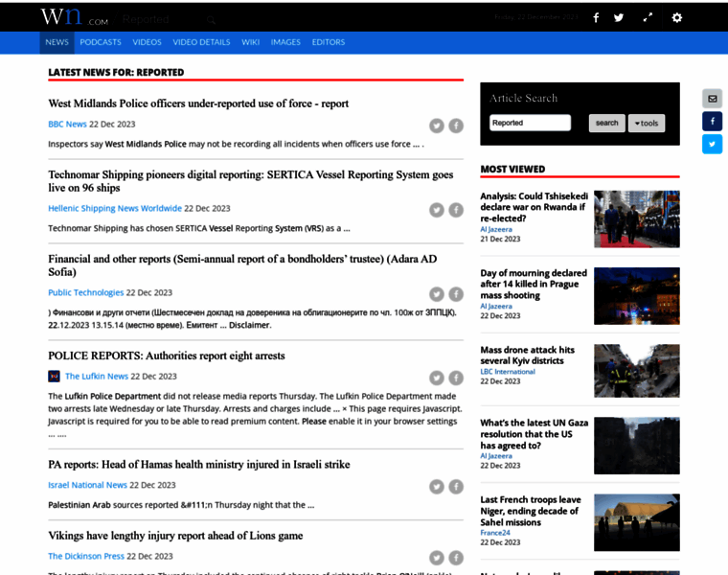Tweet the Hamas health ministry article
This screenshot has height=575, width=728.
pyautogui.click(x=437, y=486)
